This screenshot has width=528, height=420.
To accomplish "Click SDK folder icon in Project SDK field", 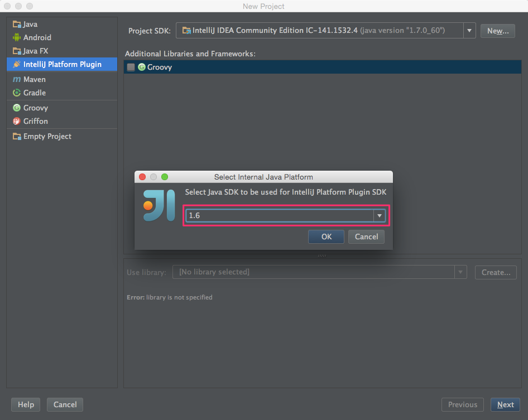I will [186, 31].
